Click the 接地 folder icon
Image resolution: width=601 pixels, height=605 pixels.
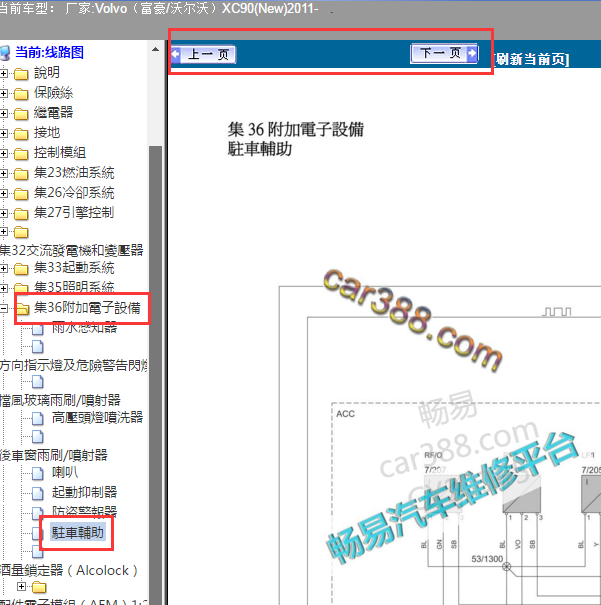click(x=21, y=134)
